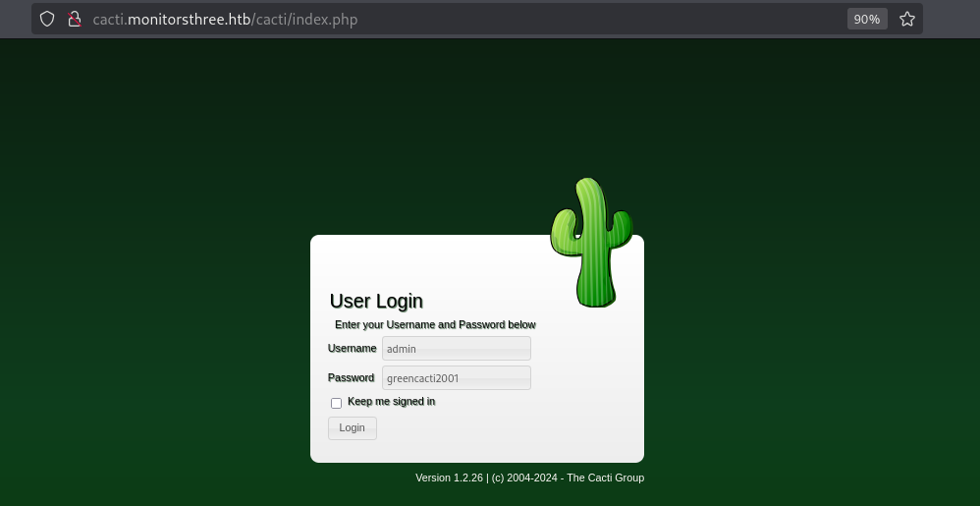
Task: Bookmark this page with the star icon
Action: click(907, 20)
